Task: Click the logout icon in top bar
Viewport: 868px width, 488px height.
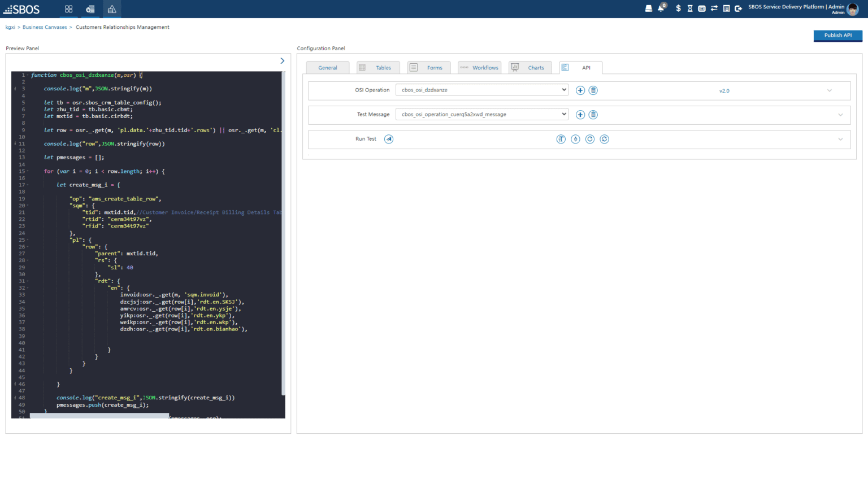Action: (x=738, y=8)
